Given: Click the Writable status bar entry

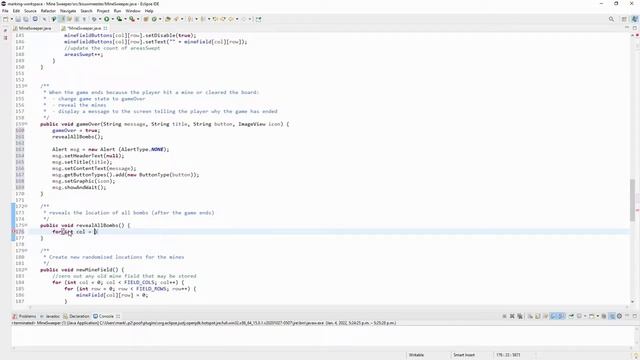Looking at the screenshot, I should 416,355.
